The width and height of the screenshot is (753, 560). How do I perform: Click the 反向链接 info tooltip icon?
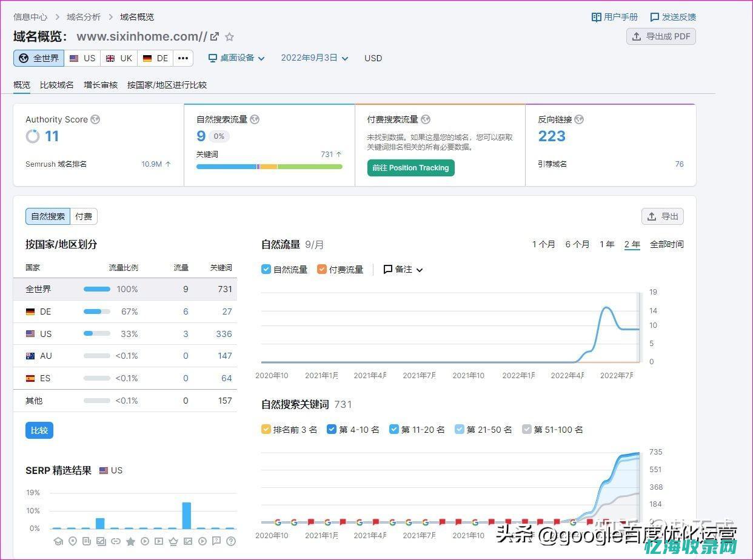click(579, 119)
